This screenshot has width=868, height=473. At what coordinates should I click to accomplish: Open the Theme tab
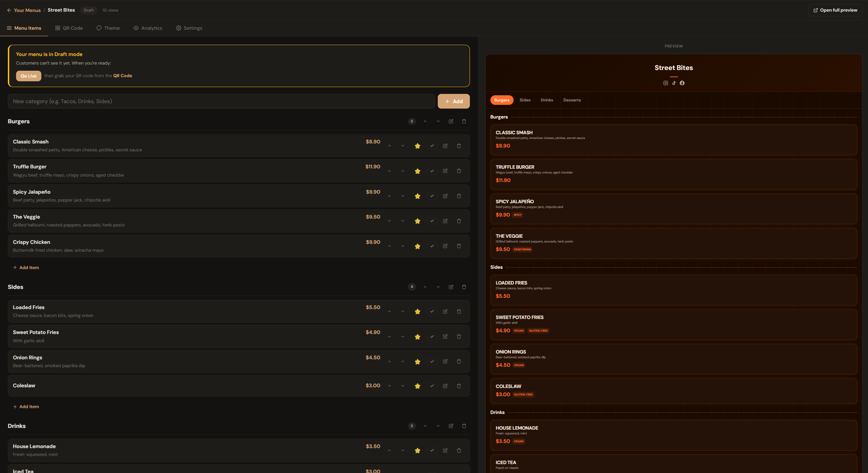108,28
